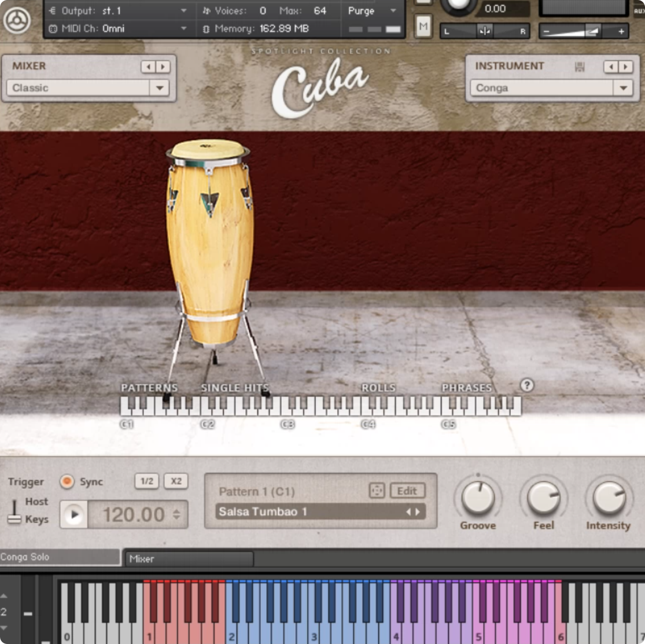Select previous Instrument arrow
The image size is (645, 644).
tap(611, 67)
